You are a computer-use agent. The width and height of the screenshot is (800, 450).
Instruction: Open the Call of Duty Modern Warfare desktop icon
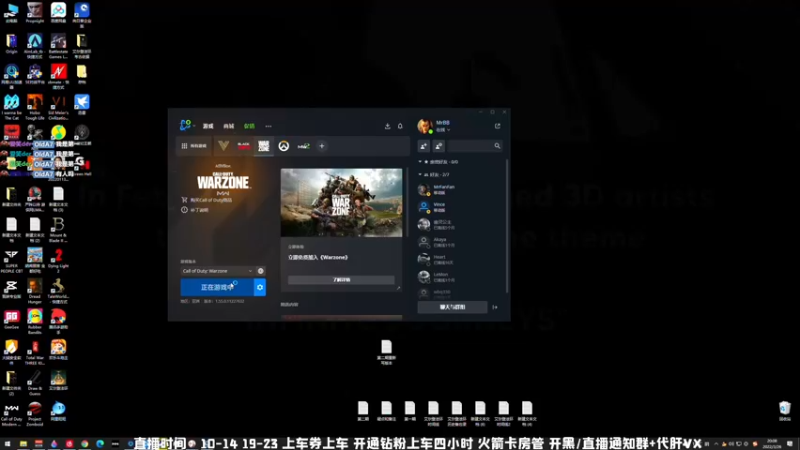11,414
